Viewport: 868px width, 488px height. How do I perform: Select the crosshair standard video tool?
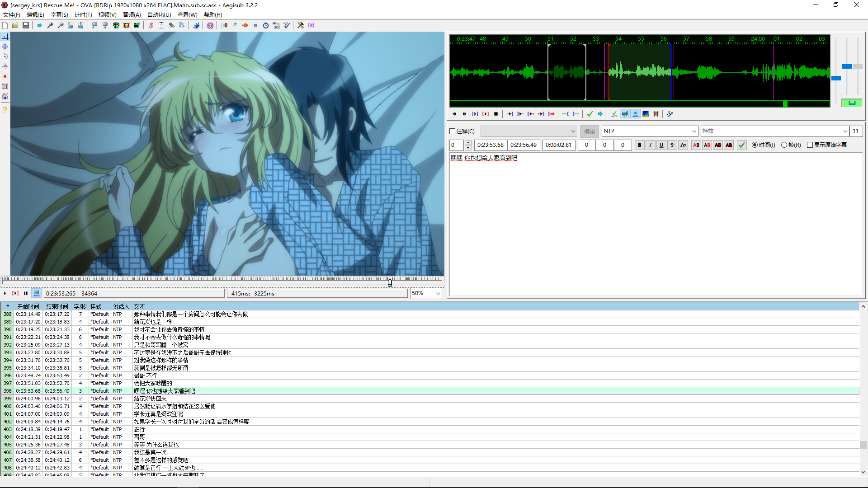click(5, 37)
